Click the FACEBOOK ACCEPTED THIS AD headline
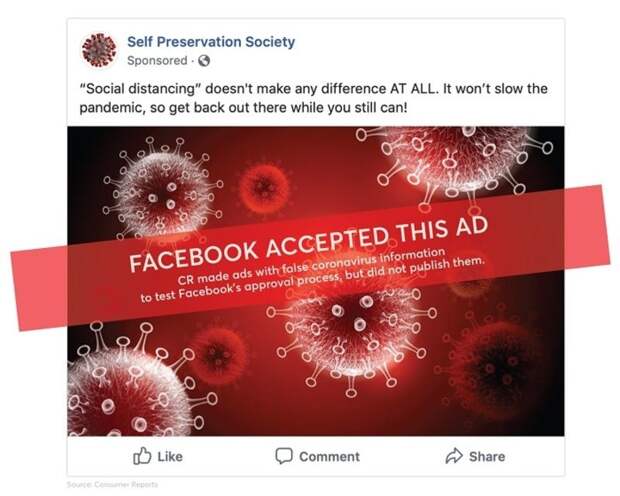The height and width of the screenshot is (496, 620). (x=309, y=244)
